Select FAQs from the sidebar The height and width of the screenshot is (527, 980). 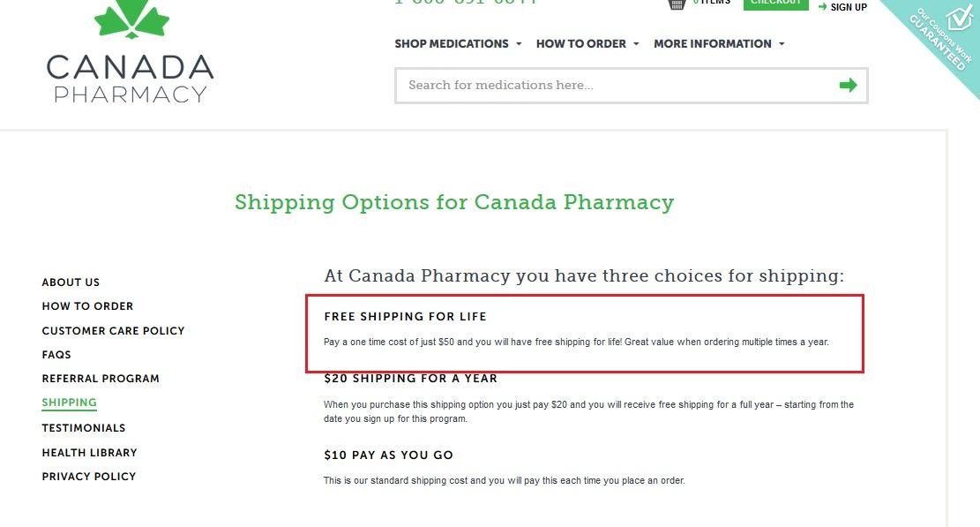(x=56, y=355)
